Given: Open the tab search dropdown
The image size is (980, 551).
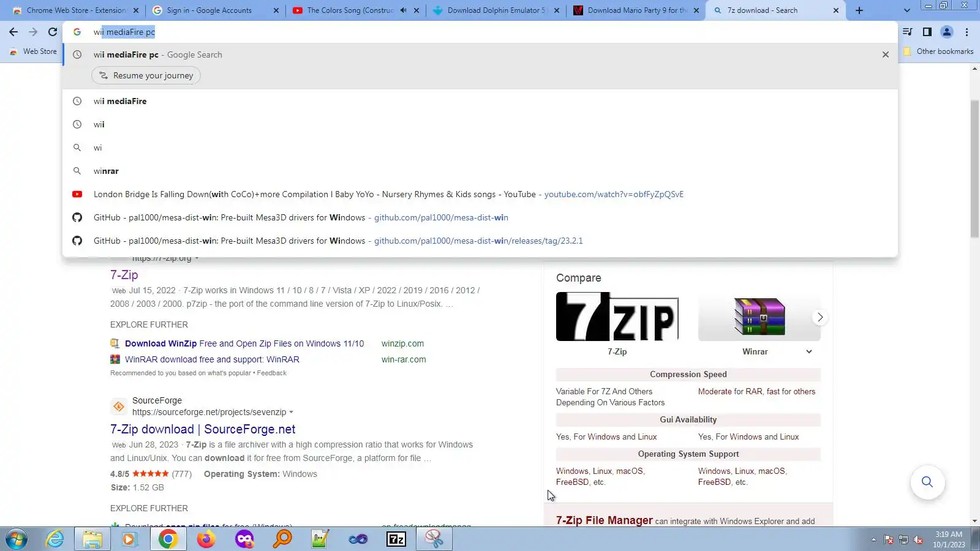Looking at the screenshot, I should pos(907,10).
